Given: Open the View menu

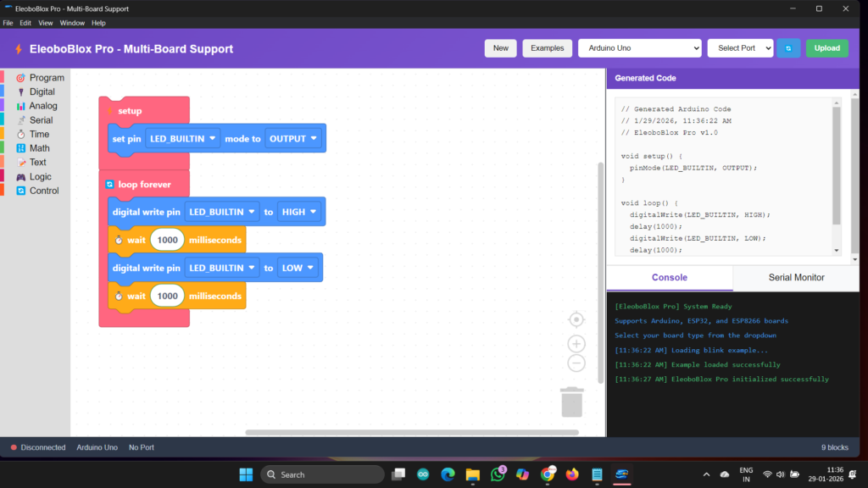Looking at the screenshot, I should [46, 23].
